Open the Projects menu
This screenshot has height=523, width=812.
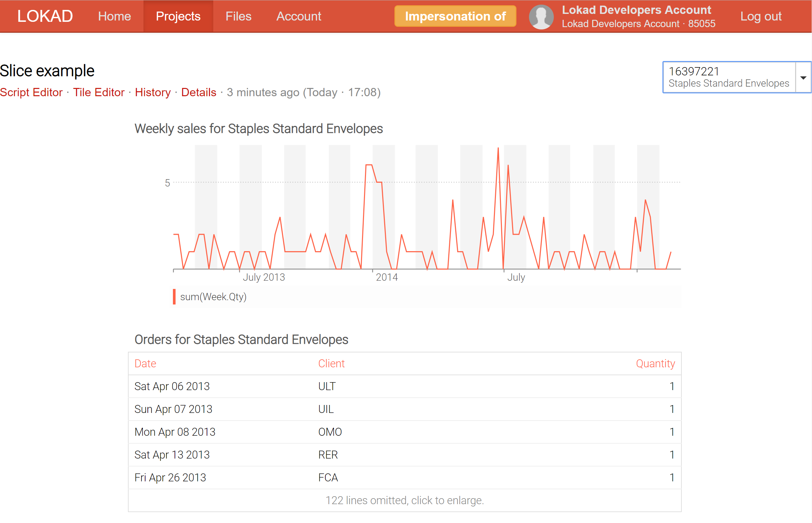pyautogui.click(x=178, y=17)
